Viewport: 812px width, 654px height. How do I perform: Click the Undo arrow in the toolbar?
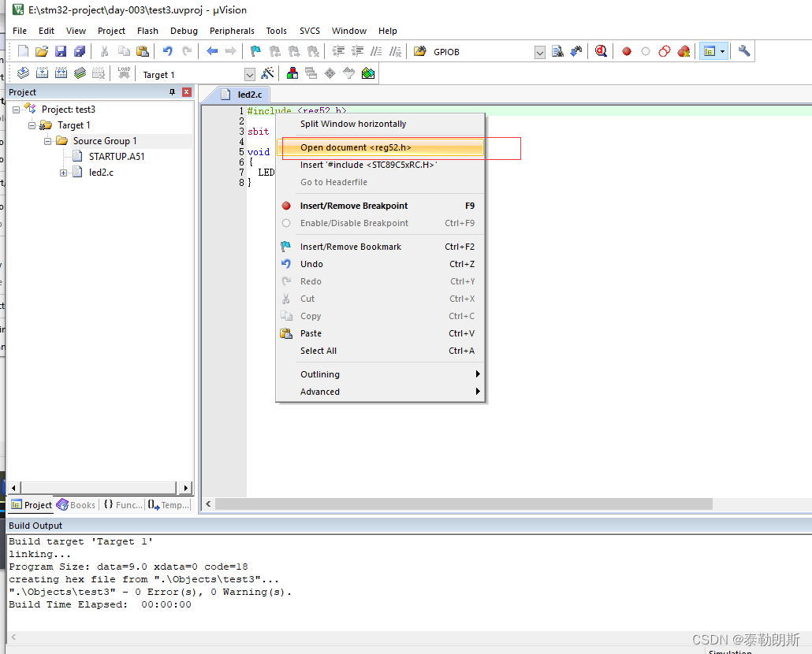tap(167, 51)
